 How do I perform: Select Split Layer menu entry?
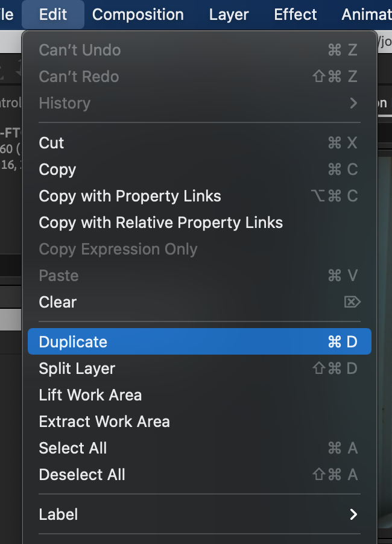point(200,368)
